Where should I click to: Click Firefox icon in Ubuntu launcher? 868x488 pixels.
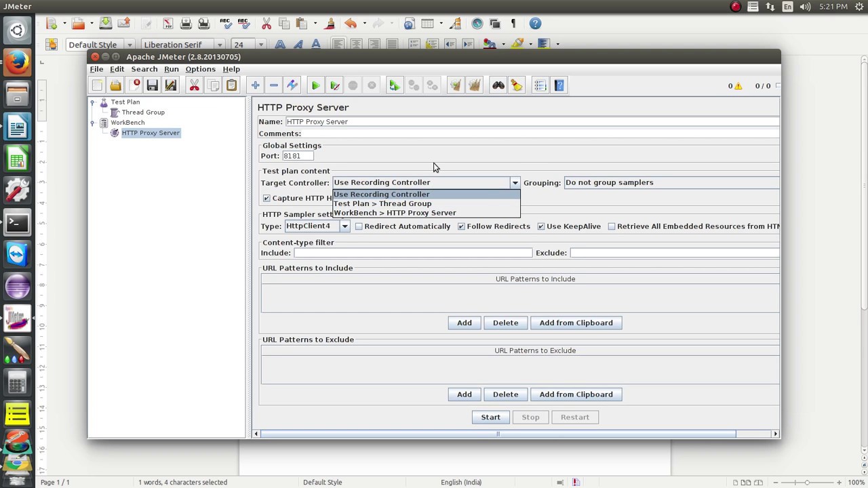(17, 63)
